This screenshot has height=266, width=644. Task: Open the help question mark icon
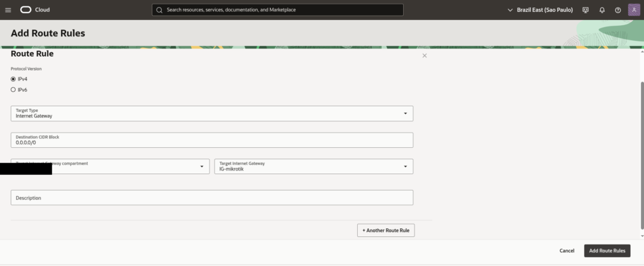pyautogui.click(x=618, y=10)
